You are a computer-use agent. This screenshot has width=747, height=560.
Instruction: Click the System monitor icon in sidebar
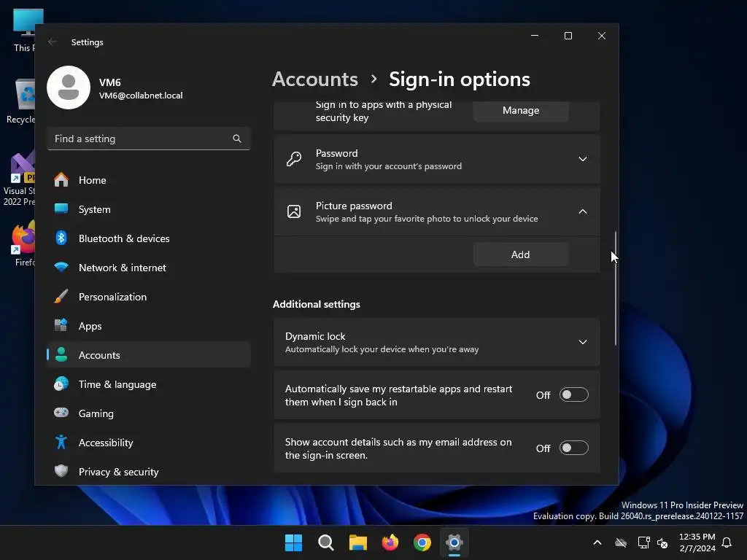(61, 209)
